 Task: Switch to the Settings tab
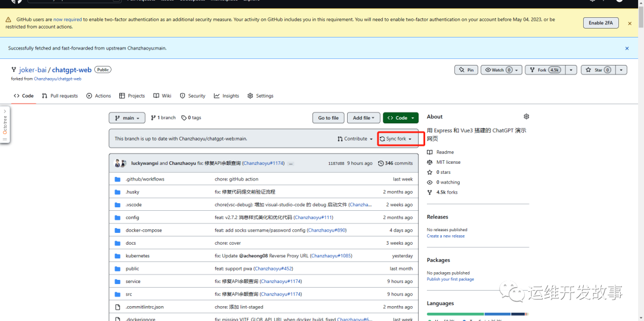(261, 96)
